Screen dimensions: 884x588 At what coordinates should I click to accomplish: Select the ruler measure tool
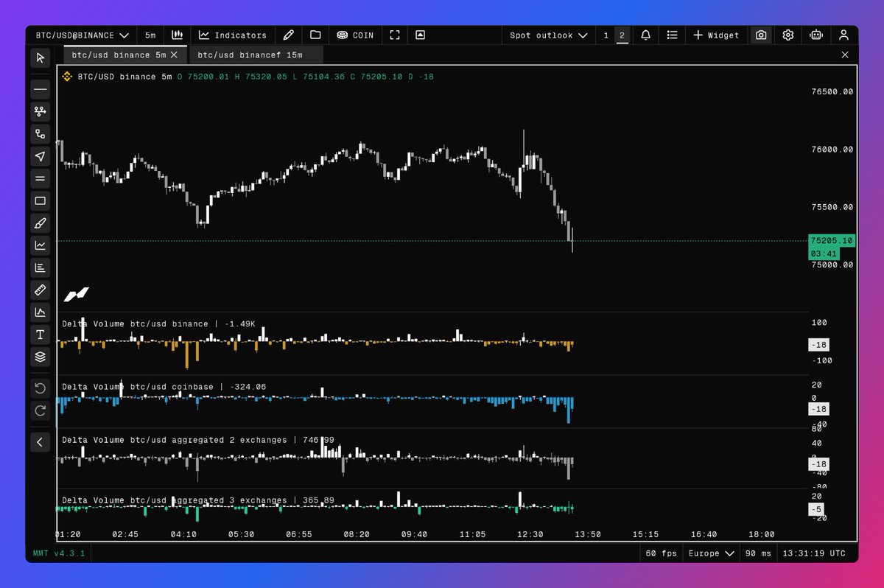tap(40, 290)
